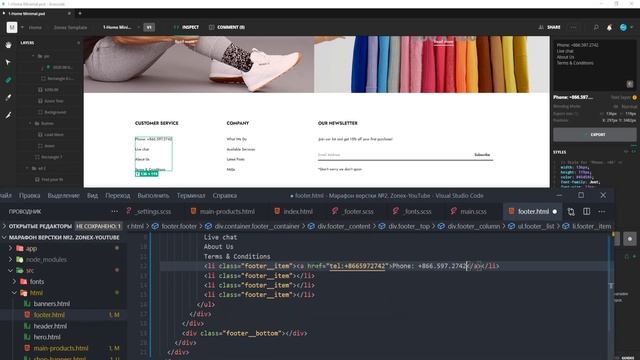Select the green measure ruler tool in Avocode

(8, 80)
